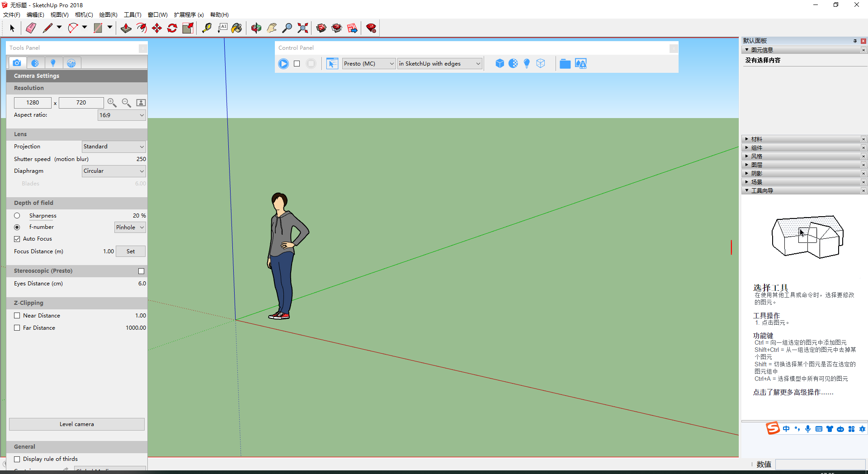Switch to the environment globe tab
Viewport: 868px width, 474px height.
coord(71,63)
